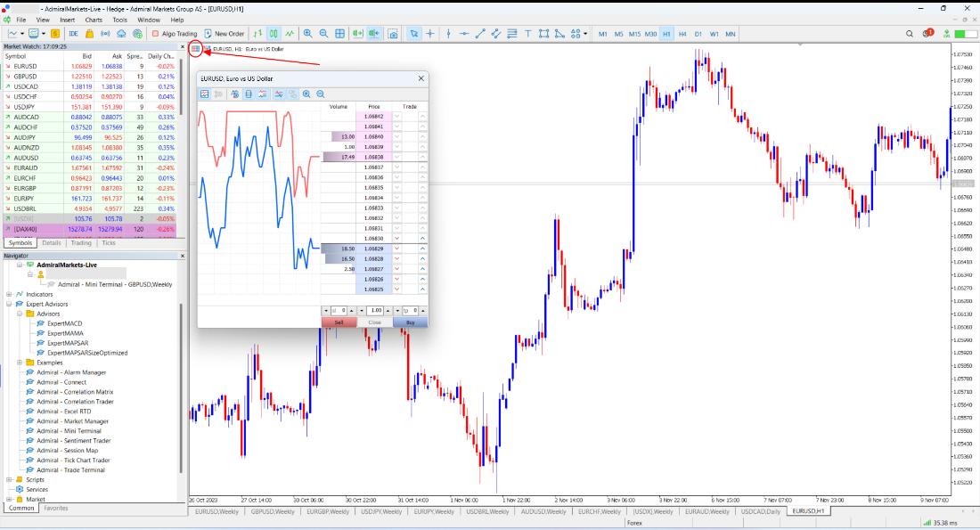The width and height of the screenshot is (980, 530).
Task: Click sell arrow at price 1.06829
Action: coord(396,249)
